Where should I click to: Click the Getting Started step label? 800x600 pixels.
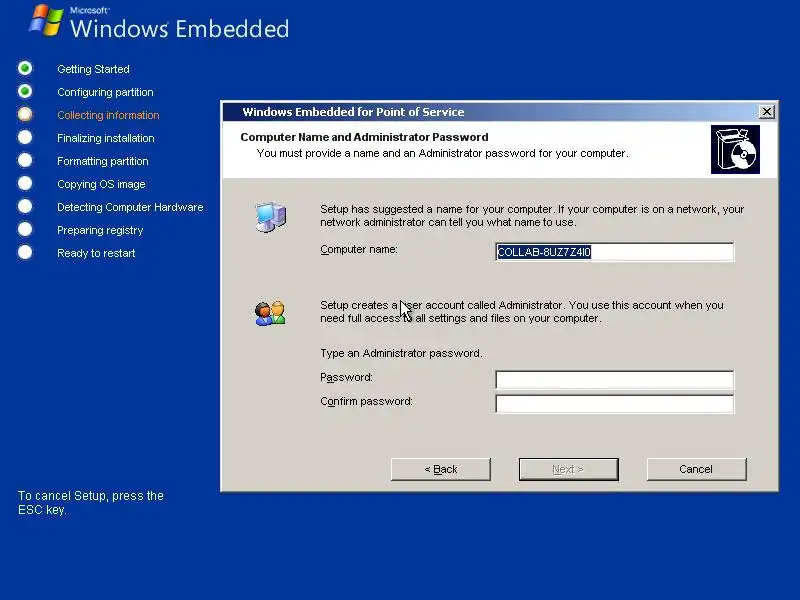[93, 69]
